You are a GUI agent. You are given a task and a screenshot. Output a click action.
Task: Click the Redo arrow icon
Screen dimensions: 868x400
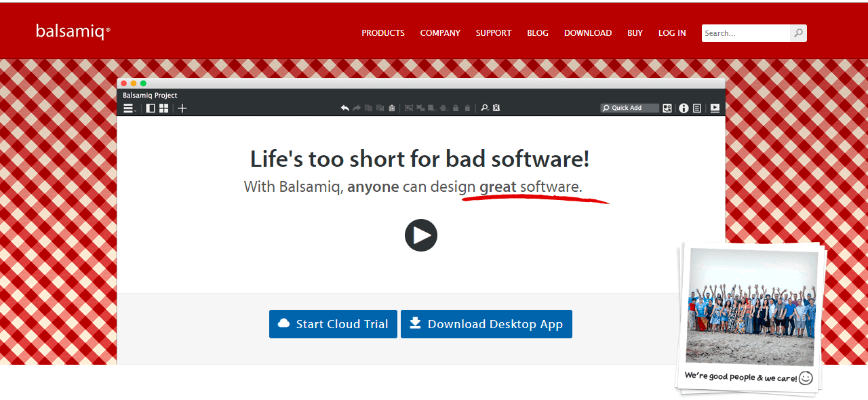pos(357,108)
